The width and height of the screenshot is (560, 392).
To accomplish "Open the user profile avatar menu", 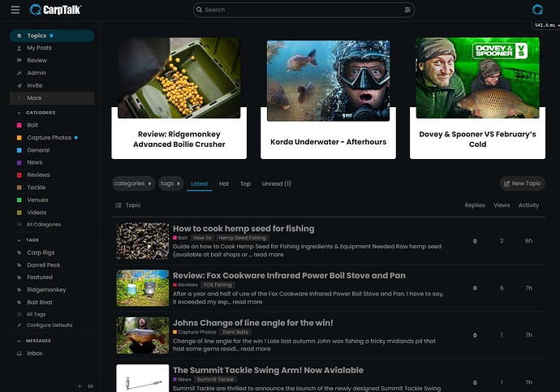I will click(x=537, y=10).
